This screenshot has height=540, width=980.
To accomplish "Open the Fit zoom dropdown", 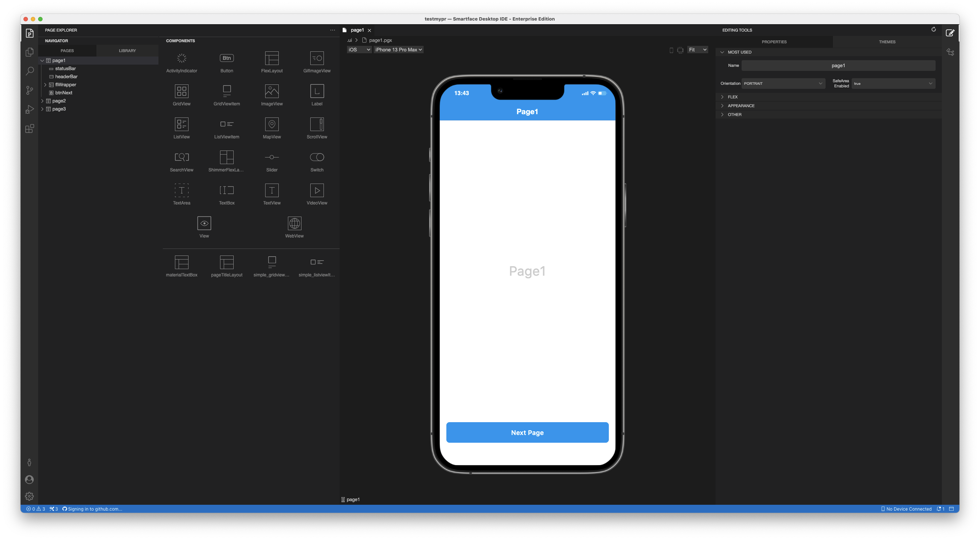I will [697, 50].
